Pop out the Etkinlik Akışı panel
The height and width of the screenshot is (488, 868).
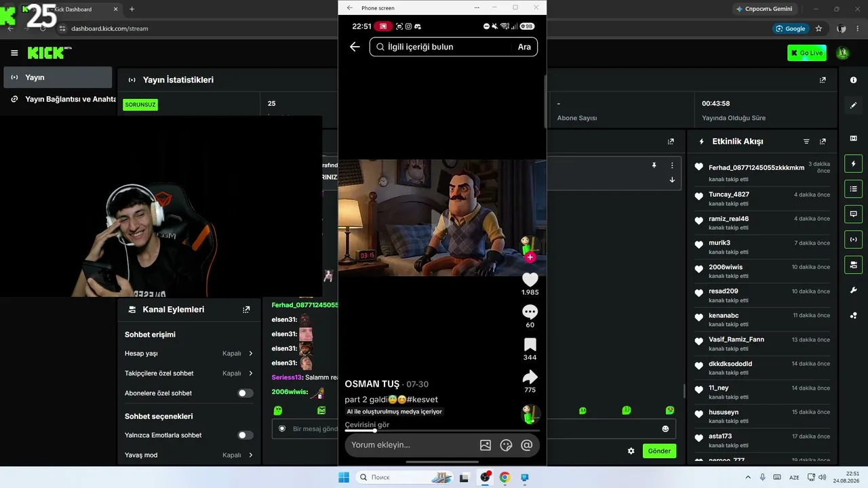tap(823, 142)
